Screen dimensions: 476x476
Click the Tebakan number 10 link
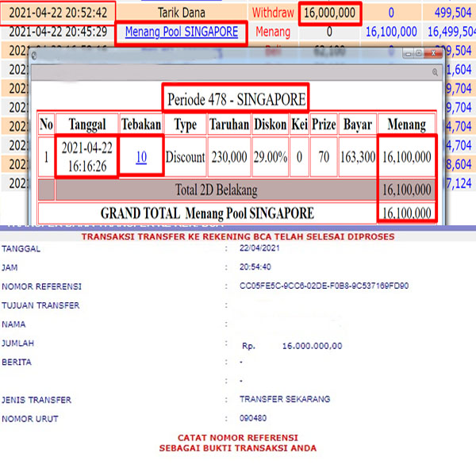(x=141, y=157)
